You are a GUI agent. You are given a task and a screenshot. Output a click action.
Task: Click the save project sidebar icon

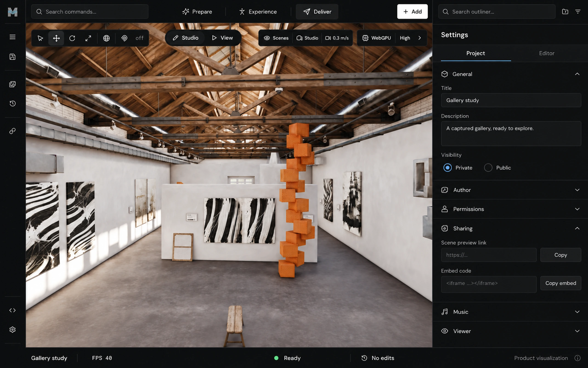point(12,57)
